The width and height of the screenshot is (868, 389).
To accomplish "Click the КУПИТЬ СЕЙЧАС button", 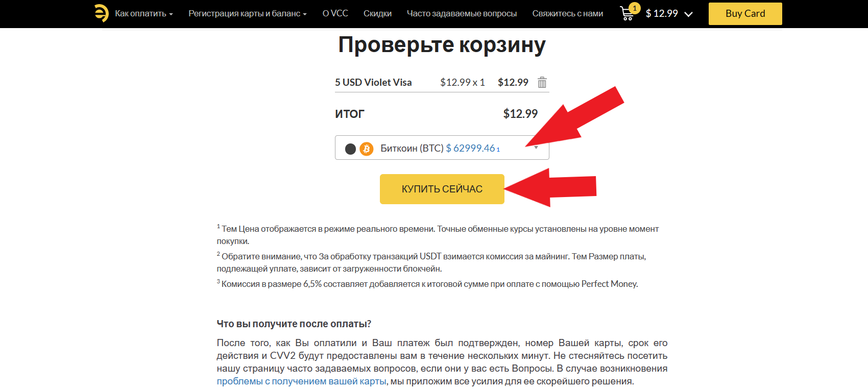I will click(x=442, y=189).
